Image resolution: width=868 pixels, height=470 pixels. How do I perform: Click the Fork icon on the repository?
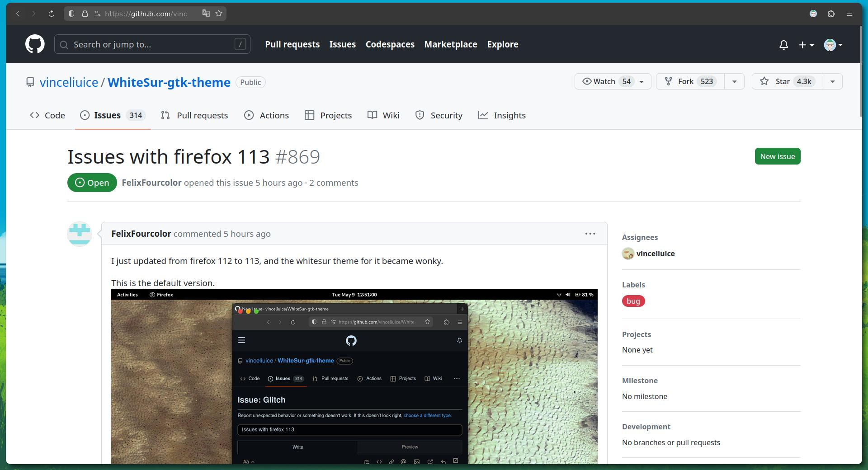tap(669, 81)
